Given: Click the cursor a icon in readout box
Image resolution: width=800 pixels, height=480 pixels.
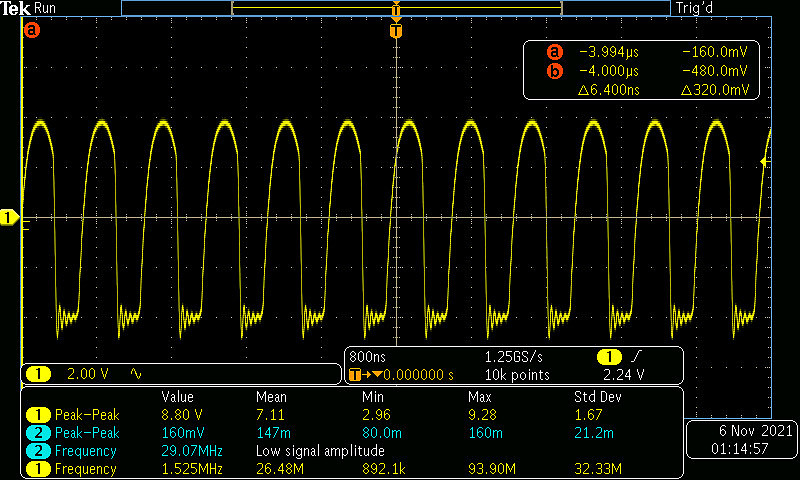Looking at the screenshot, I should [x=555, y=52].
